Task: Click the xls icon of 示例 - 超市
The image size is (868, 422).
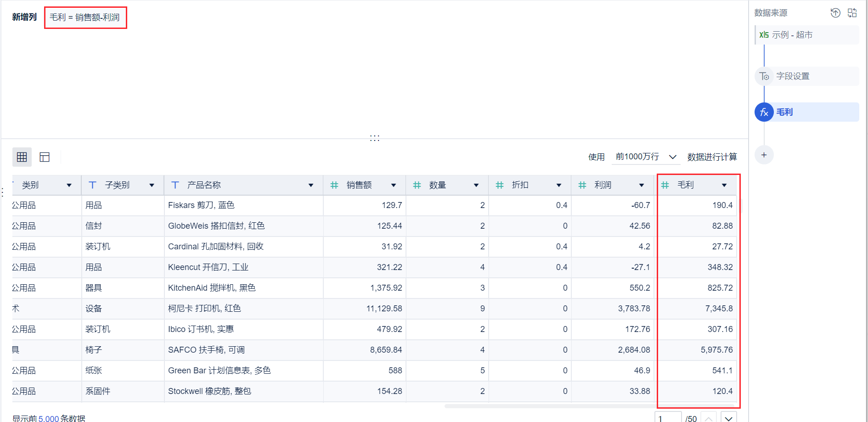Action: pyautogui.click(x=764, y=35)
